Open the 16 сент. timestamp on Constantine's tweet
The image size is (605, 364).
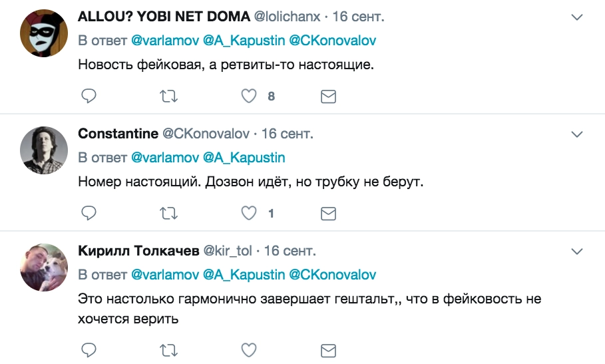click(287, 134)
